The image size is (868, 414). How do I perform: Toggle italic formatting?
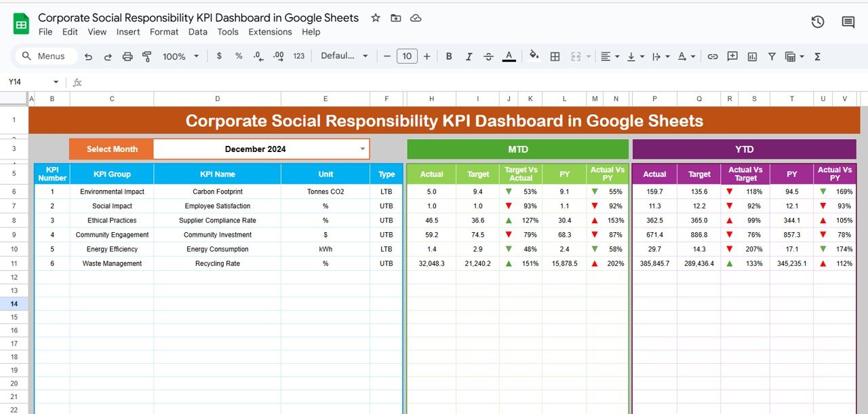click(469, 56)
